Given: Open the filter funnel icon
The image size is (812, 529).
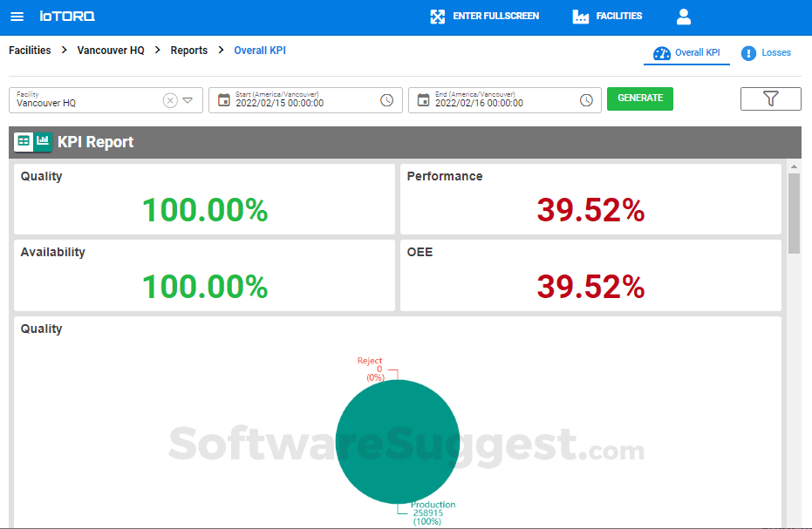Looking at the screenshot, I should click(x=770, y=98).
